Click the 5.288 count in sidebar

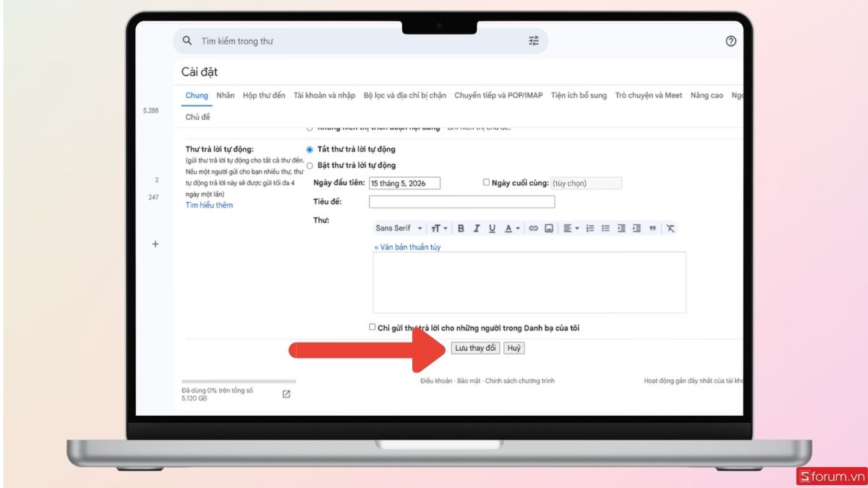[x=150, y=111]
